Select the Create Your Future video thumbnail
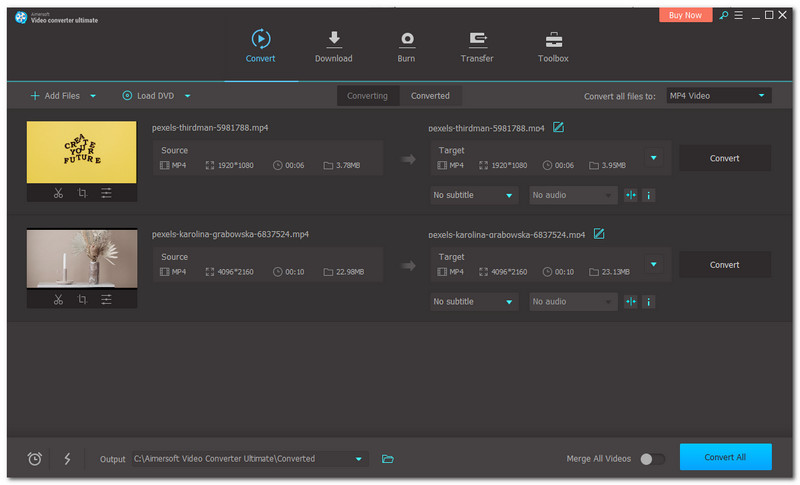The image size is (800, 485). point(81,151)
